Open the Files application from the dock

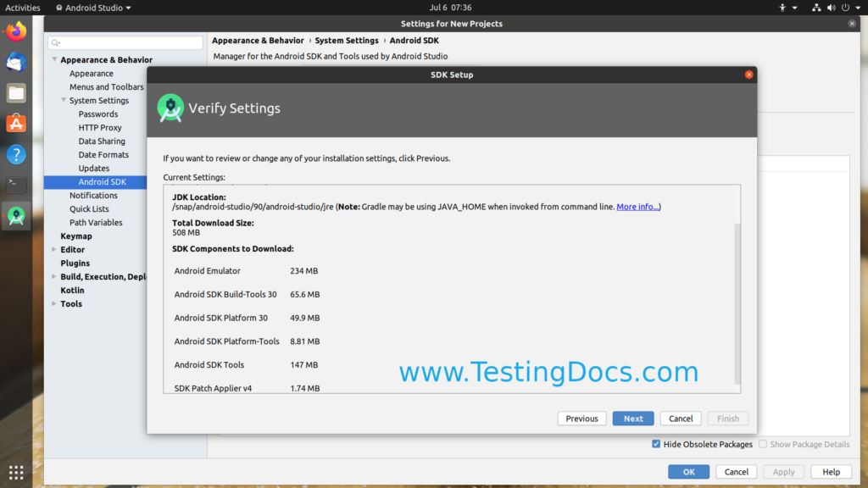15,92
